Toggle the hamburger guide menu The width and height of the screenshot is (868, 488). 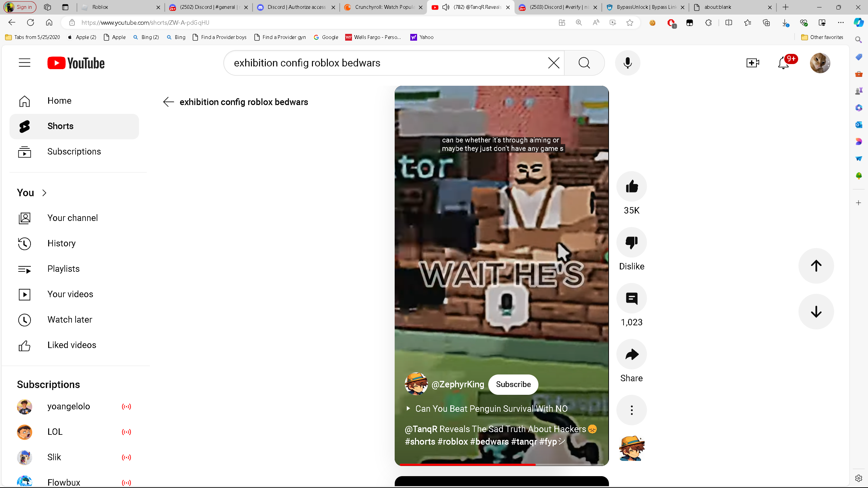click(24, 63)
